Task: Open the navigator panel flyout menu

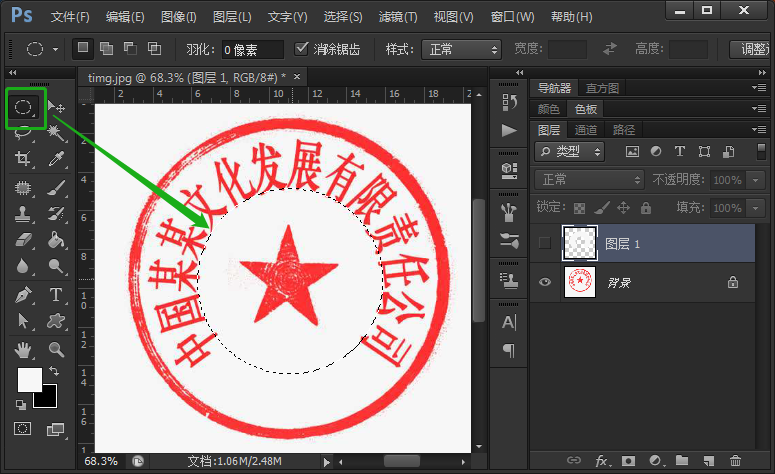Action: click(x=759, y=87)
